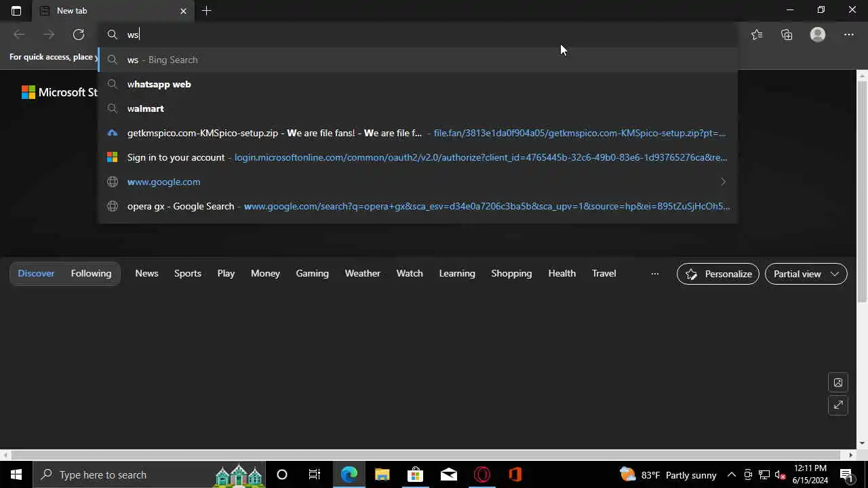
Task: Open Office app from taskbar
Action: pos(515,474)
